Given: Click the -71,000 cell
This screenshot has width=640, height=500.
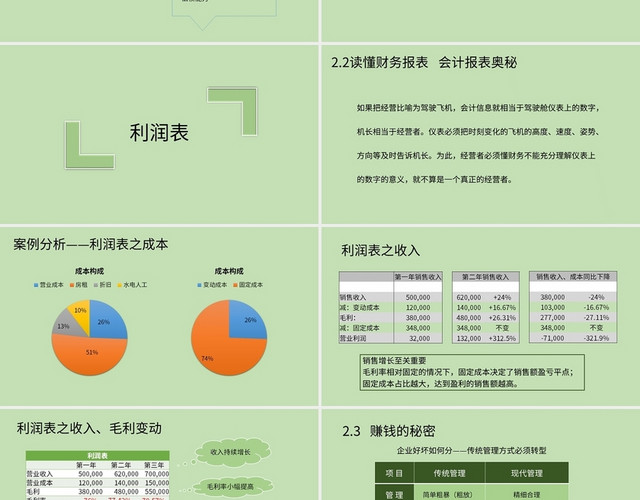Looking at the screenshot, I should (x=553, y=338).
